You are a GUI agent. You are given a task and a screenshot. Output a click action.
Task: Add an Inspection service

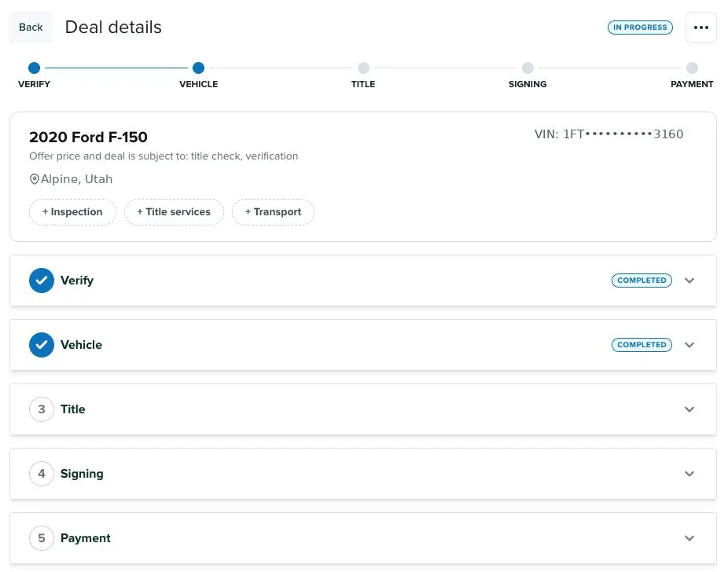72,212
